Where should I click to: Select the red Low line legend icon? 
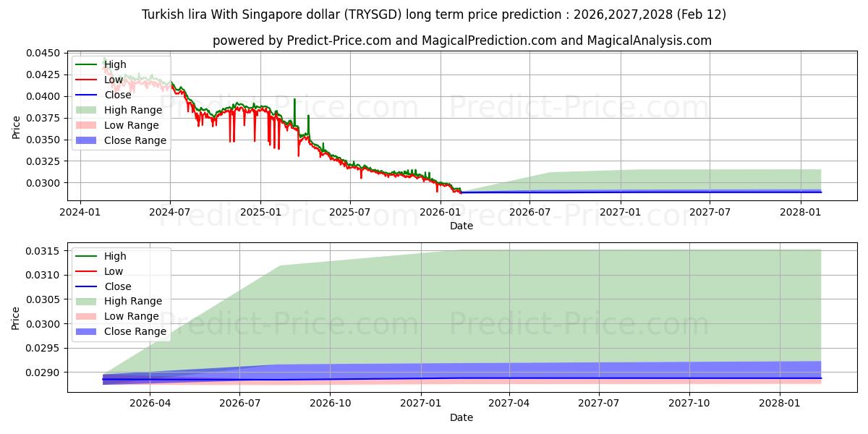click(85, 79)
